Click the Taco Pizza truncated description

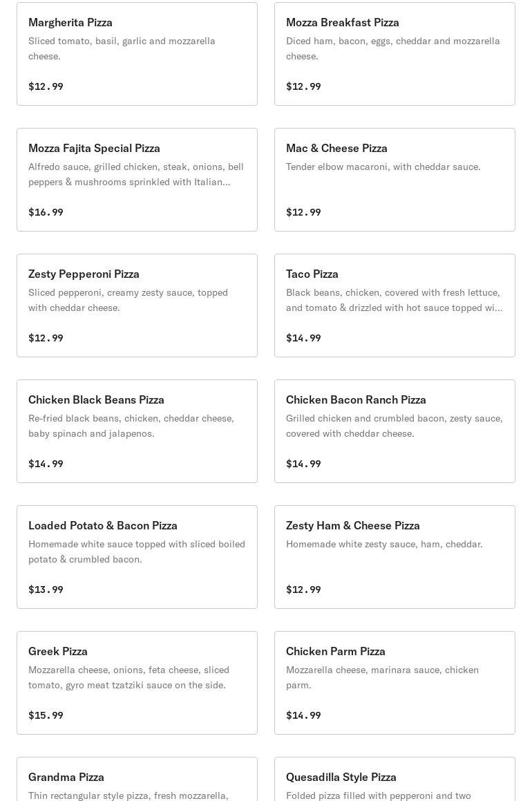(394, 300)
